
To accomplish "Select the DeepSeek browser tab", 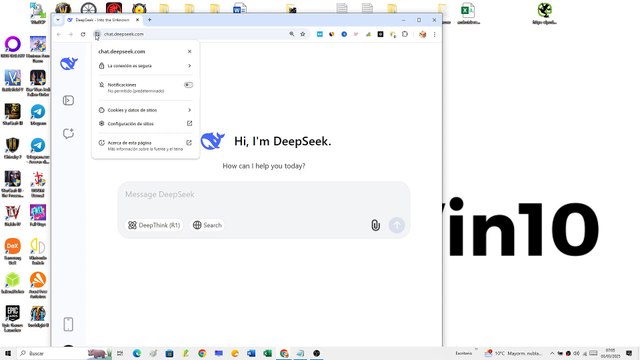I will [102, 20].
